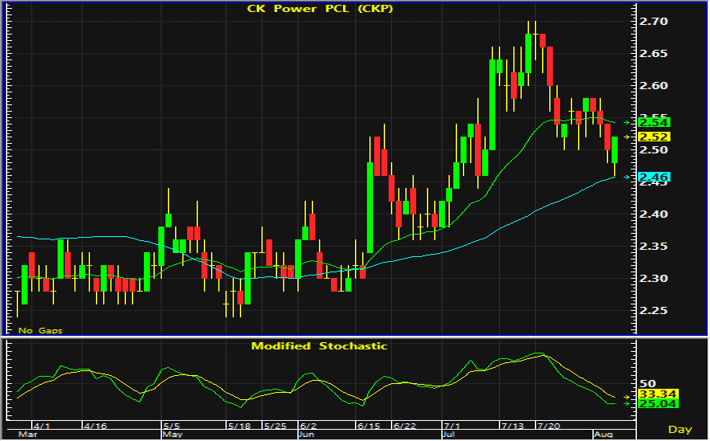The width and height of the screenshot is (710, 441).
Task: Click the Modified Stochastic panel title
Action: (319, 346)
